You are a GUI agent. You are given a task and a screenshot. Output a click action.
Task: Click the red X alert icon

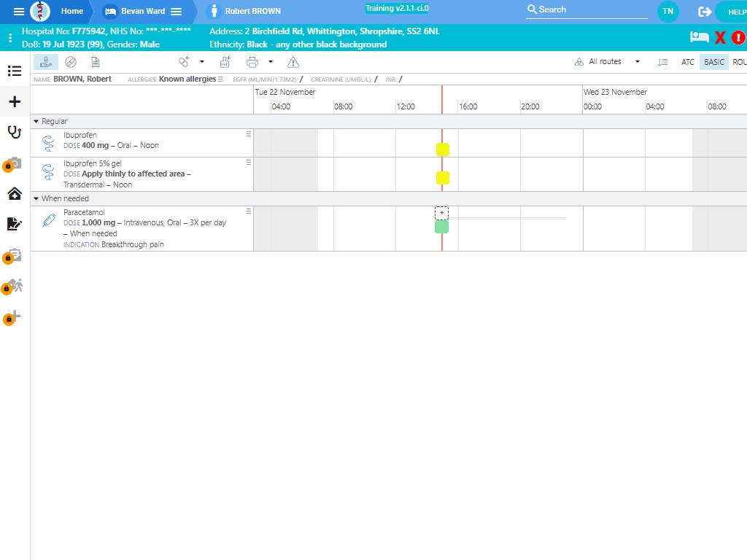(720, 38)
